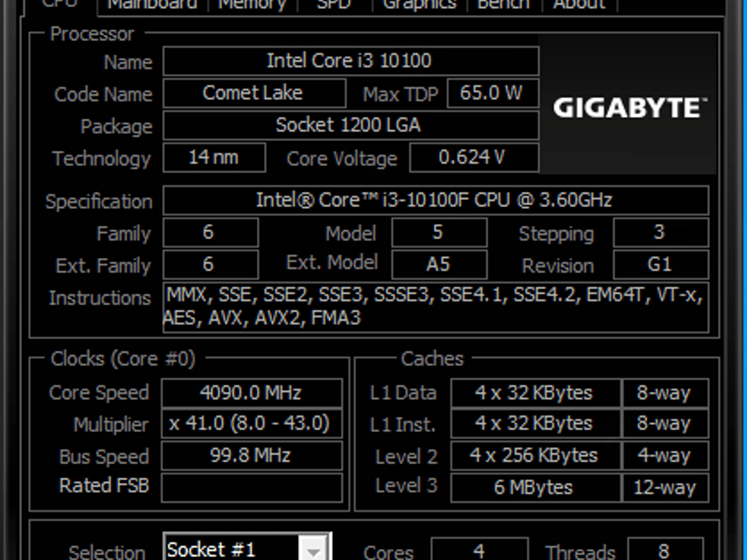
Task: Select the 4090.0 MHz core speed value
Action: [x=252, y=393]
